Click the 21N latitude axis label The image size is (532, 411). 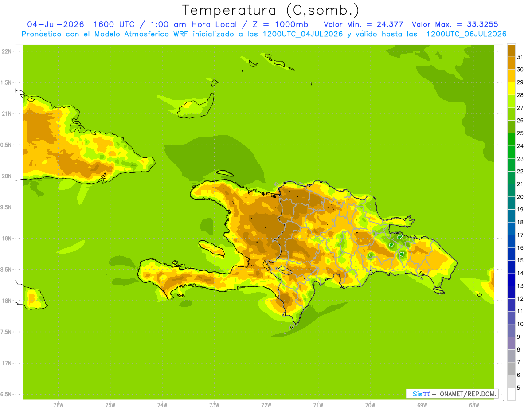[x=8, y=114]
